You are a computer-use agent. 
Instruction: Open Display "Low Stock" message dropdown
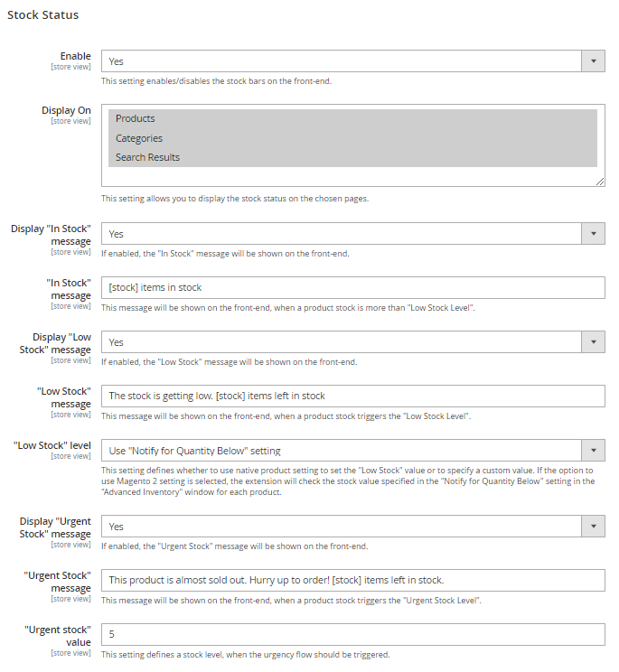pyautogui.click(x=342, y=342)
